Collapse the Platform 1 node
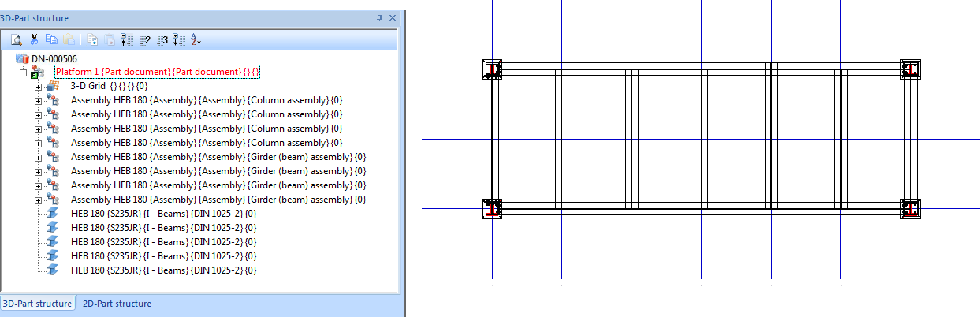 tap(23, 73)
